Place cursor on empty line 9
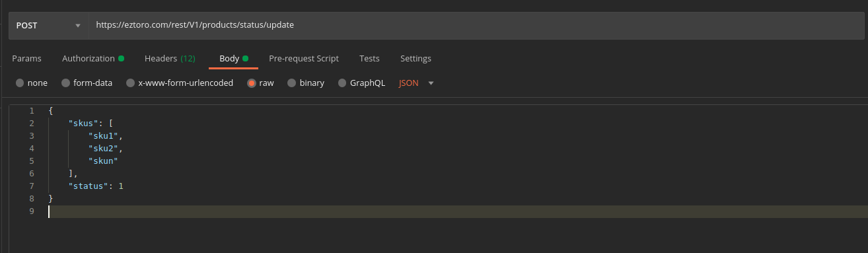 click(458, 211)
